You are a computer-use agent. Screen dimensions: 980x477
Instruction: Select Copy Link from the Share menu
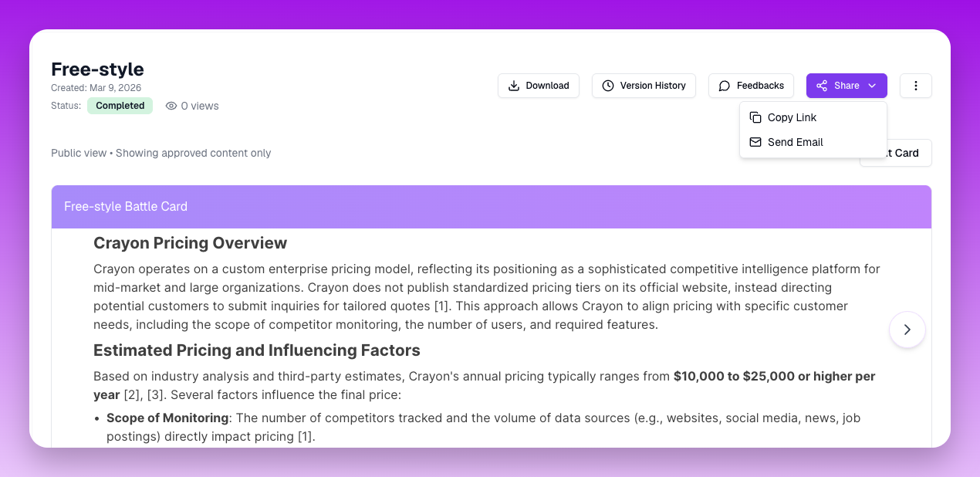coord(792,117)
